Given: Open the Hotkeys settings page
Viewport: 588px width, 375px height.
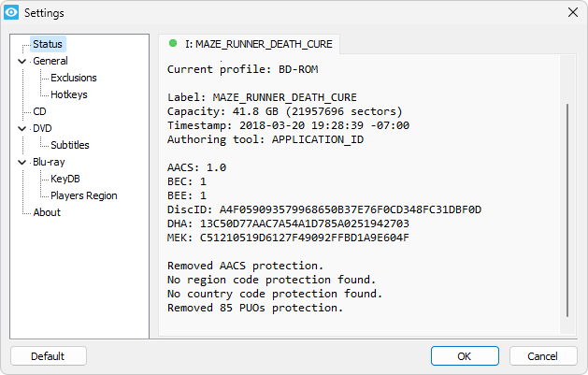Looking at the screenshot, I should pyautogui.click(x=69, y=94).
